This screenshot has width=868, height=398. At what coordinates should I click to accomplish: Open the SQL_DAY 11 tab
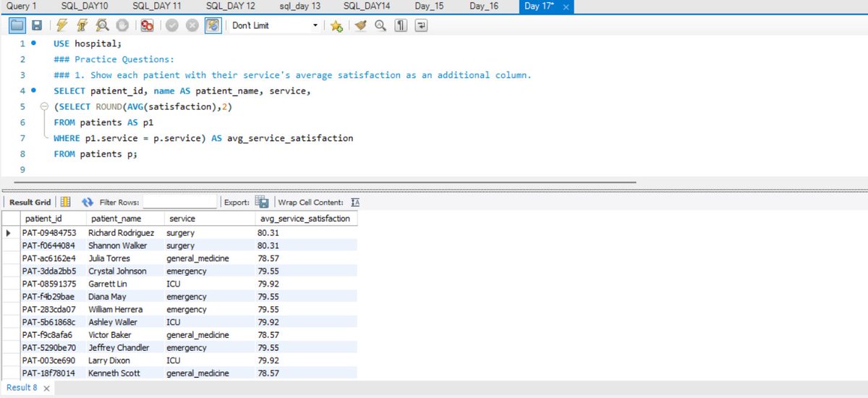pyautogui.click(x=157, y=6)
